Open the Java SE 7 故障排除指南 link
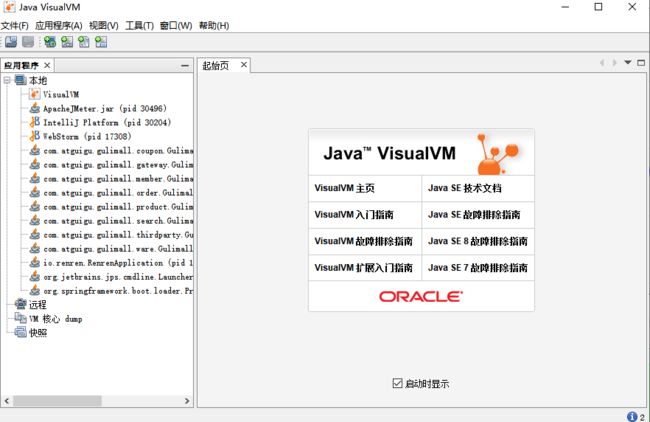The image size is (650, 422). coord(478,268)
